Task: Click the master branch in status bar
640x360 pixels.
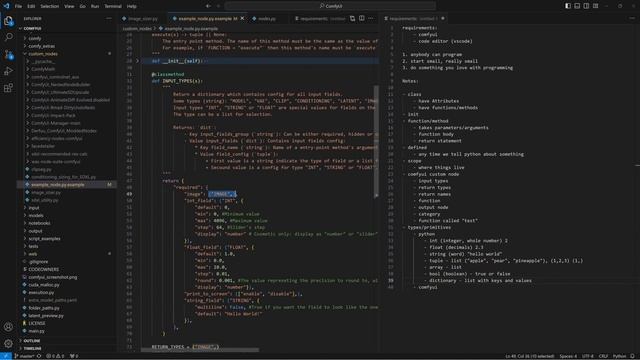Action: (x=24, y=356)
